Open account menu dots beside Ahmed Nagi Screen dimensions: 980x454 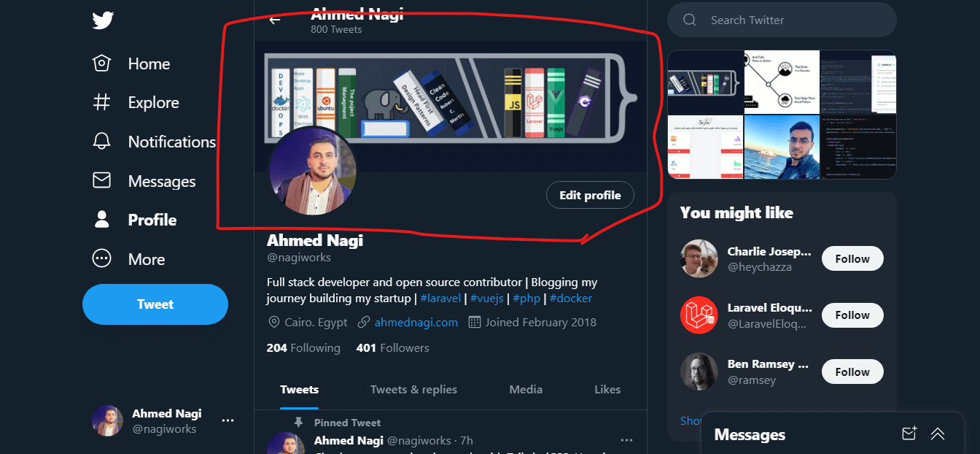click(228, 420)
